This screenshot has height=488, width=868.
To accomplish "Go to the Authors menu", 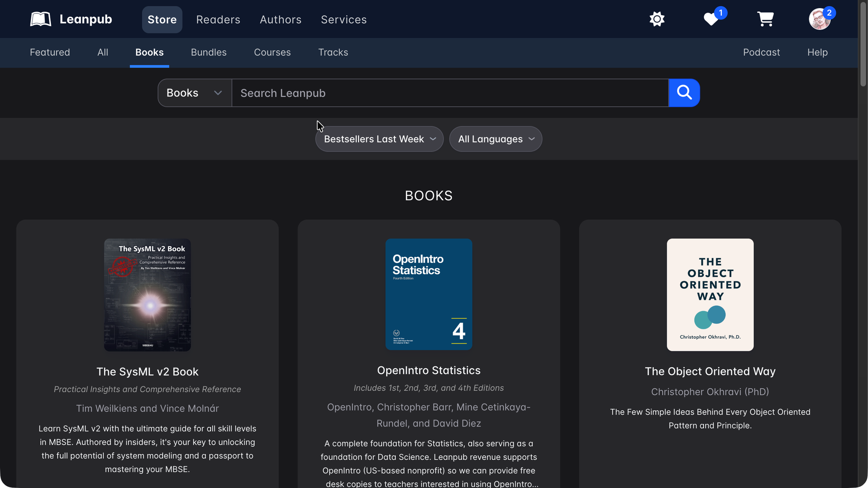I will click(x=280, y=20).
